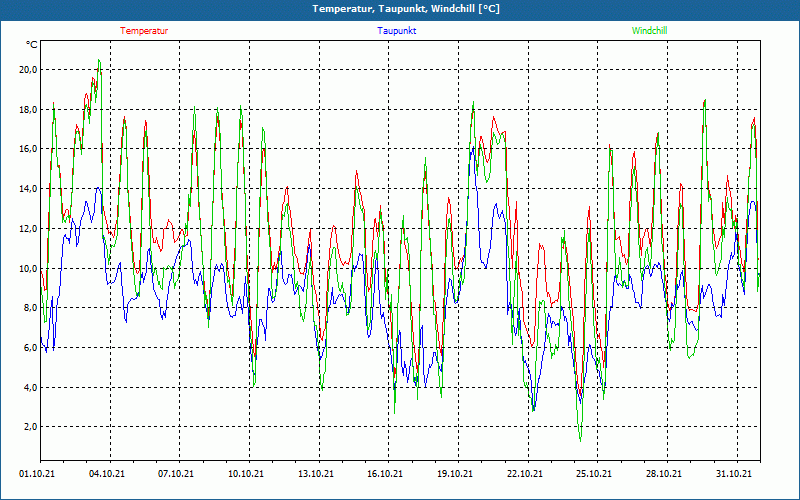Click the green Windchill legend label
Screen dimensions: 800x500
[x=649, y=31]
